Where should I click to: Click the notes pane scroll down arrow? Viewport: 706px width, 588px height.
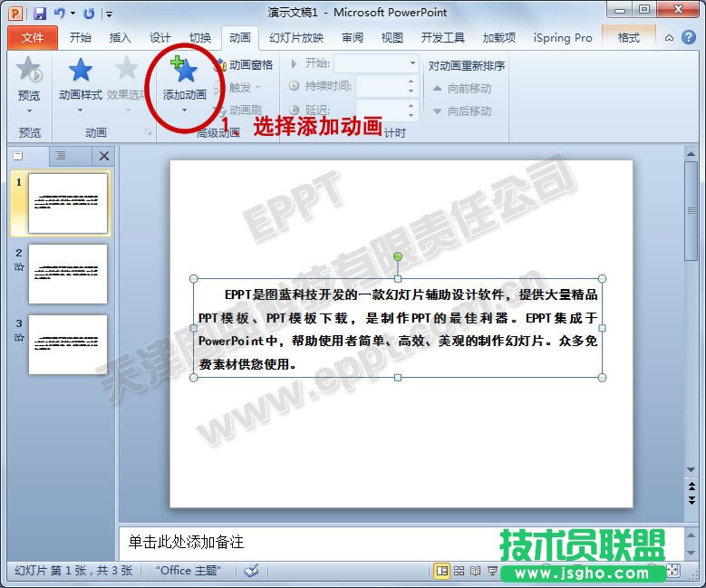(691, 553)
